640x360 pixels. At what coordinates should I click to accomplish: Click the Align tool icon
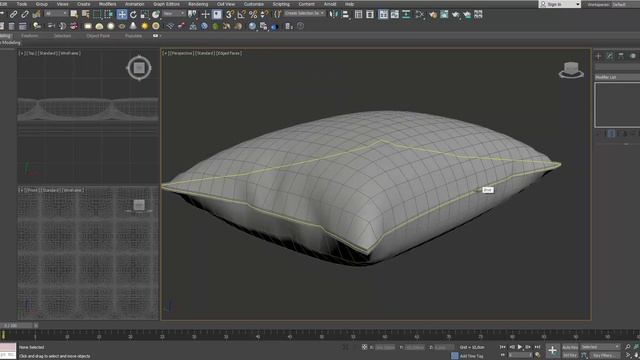click(x=345, y=15)
